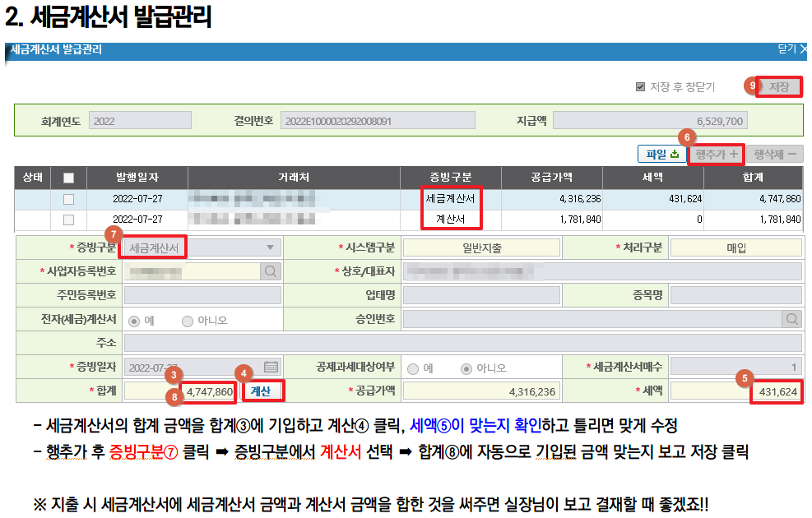The height and width of the screenshot is (518, 812).
Task: Add a new row with 행추가 plus icon
Action: click(714, 154)
